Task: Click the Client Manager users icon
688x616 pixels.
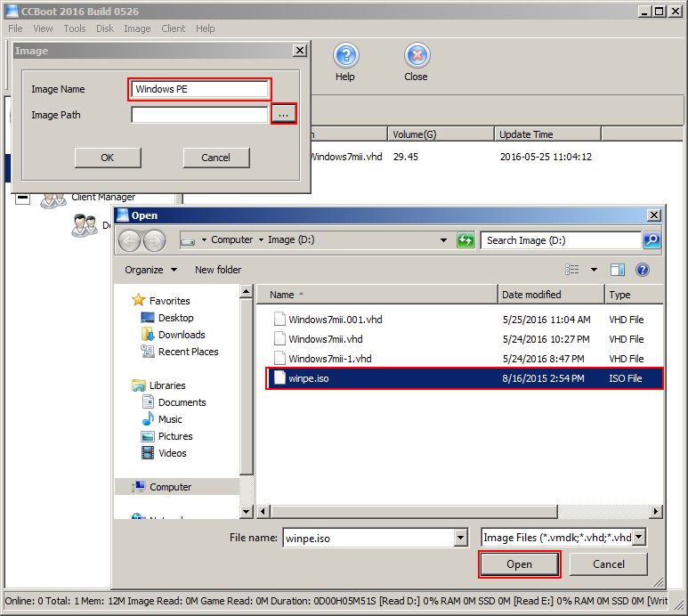Action: 53,199
